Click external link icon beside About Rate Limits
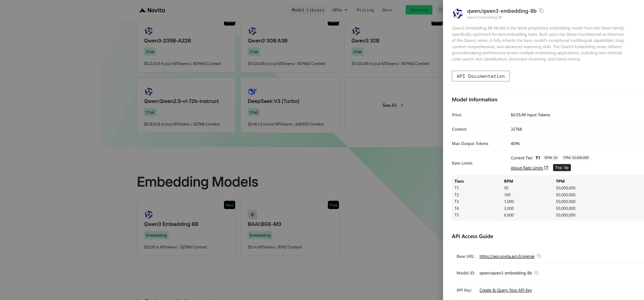644x300 pixels. 546,168
